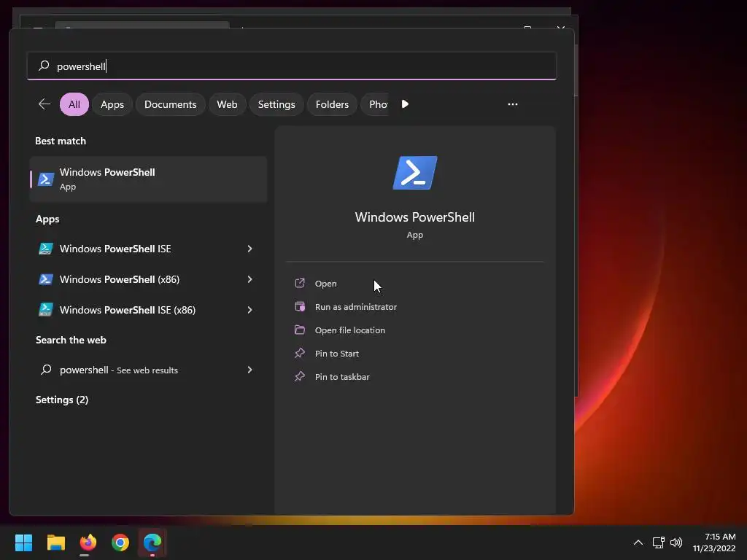Open the Settings (2) results group
The image size is (747, 560).
click(x=62, y=400)
